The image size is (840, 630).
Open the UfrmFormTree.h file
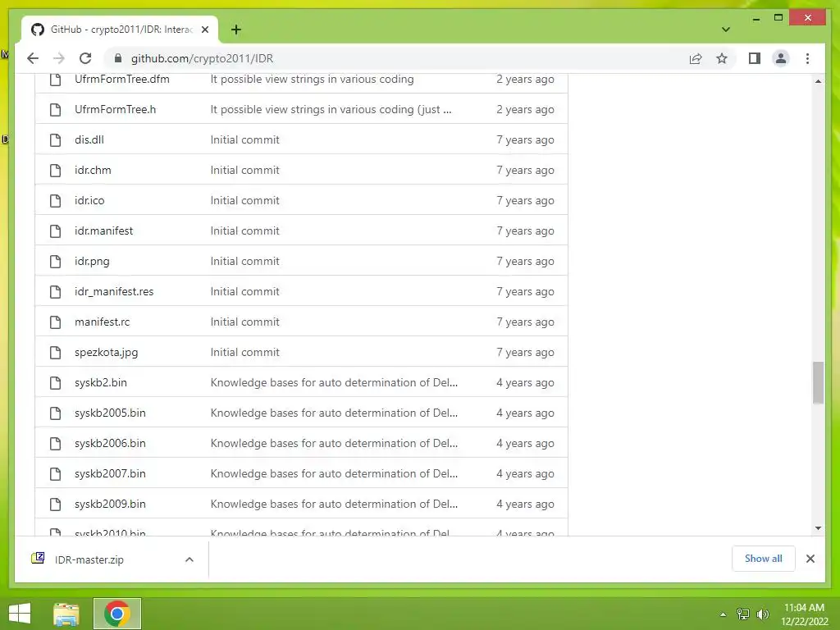tap(115, 109)
